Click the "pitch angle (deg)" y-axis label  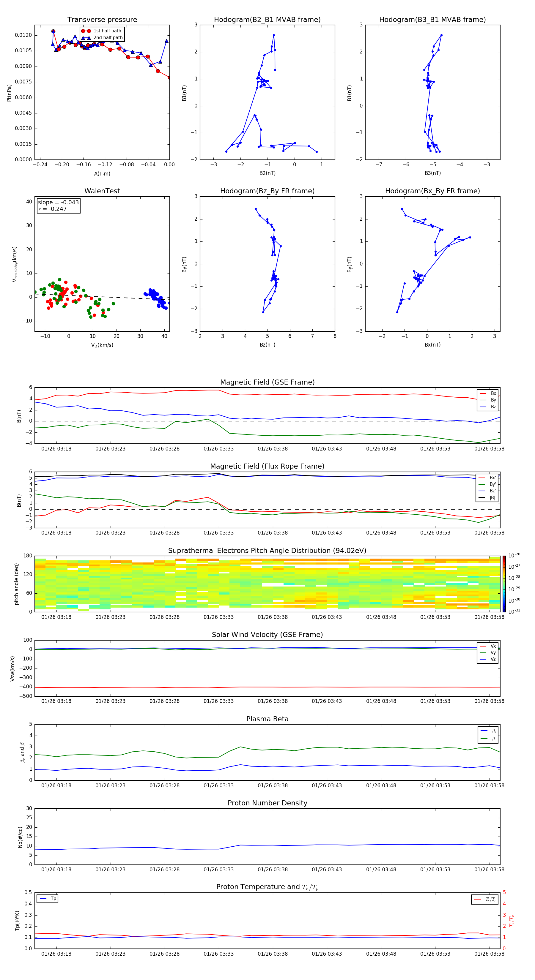click(x=16, y=584)
